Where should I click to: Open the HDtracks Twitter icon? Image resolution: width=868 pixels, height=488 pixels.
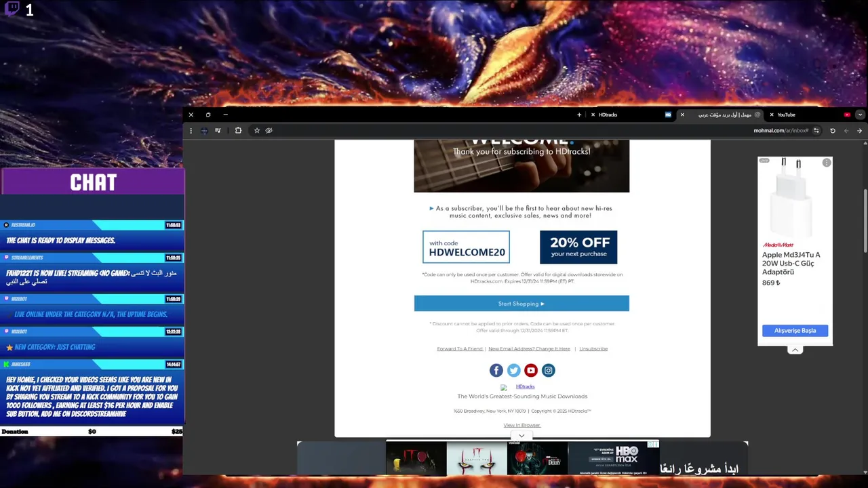point(514,370)
